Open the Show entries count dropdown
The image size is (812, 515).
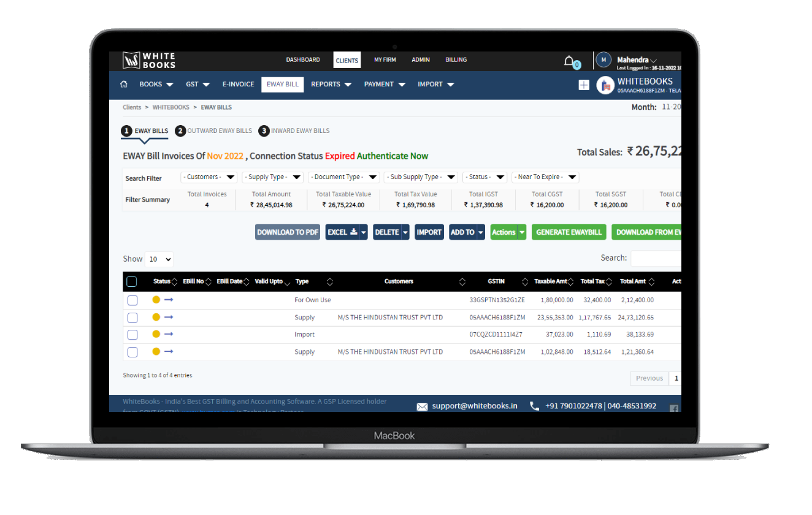[159, 259]
